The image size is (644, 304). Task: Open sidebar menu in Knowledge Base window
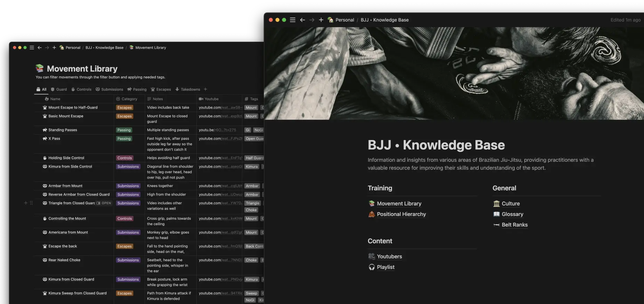(292, 20)
